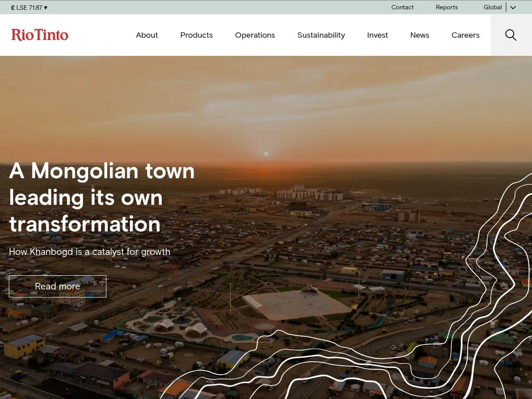Image resolution: width=532 pixels, height=399 pixels.
Task: Click the pound currency symbol in ticker
Action: pyautogui.click(x=12, y=7)
